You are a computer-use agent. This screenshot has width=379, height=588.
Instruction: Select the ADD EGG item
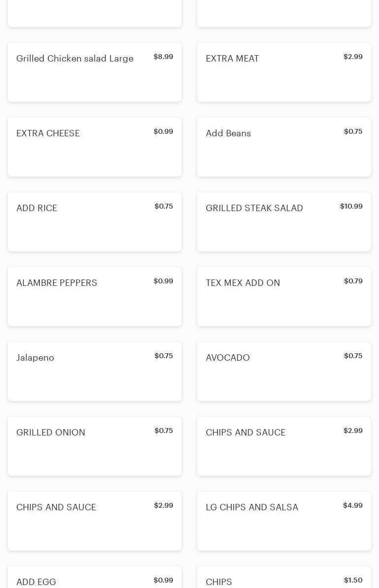point(95,577)
